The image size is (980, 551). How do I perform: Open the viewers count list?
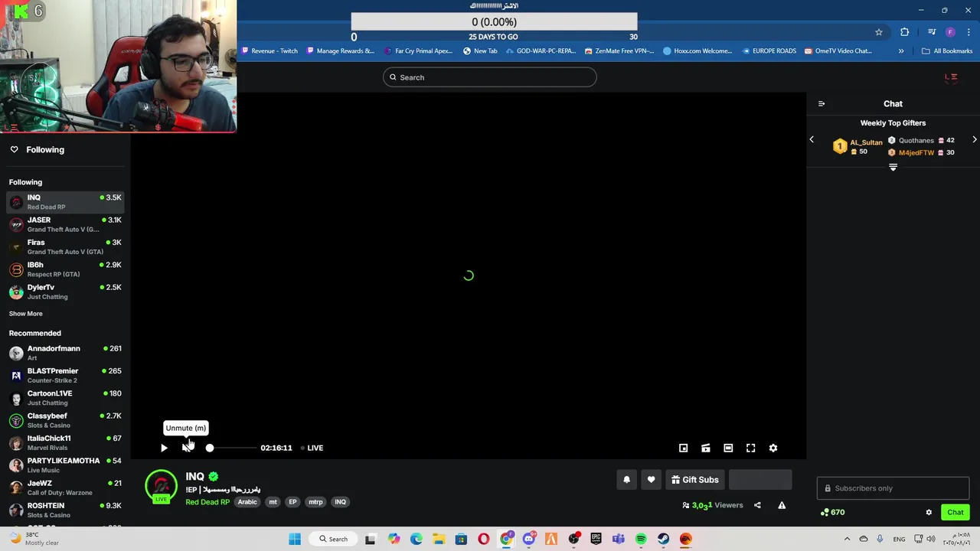(713, 505)
